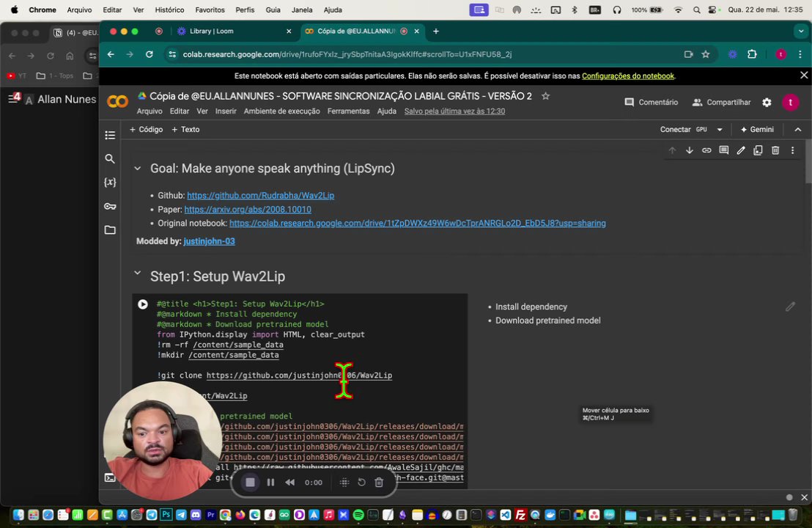
Task: Open a new Chrome tab
Action: click(x=436, y=31)
